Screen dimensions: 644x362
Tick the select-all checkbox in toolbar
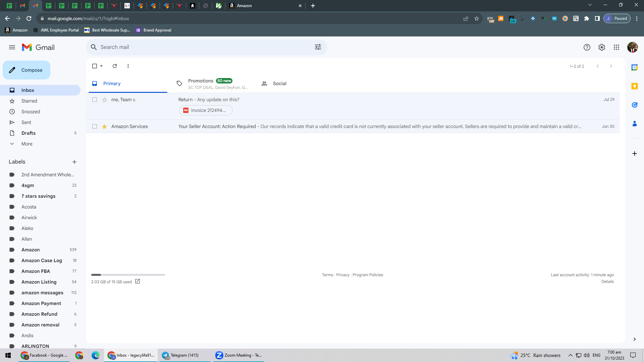coord(95,66)
